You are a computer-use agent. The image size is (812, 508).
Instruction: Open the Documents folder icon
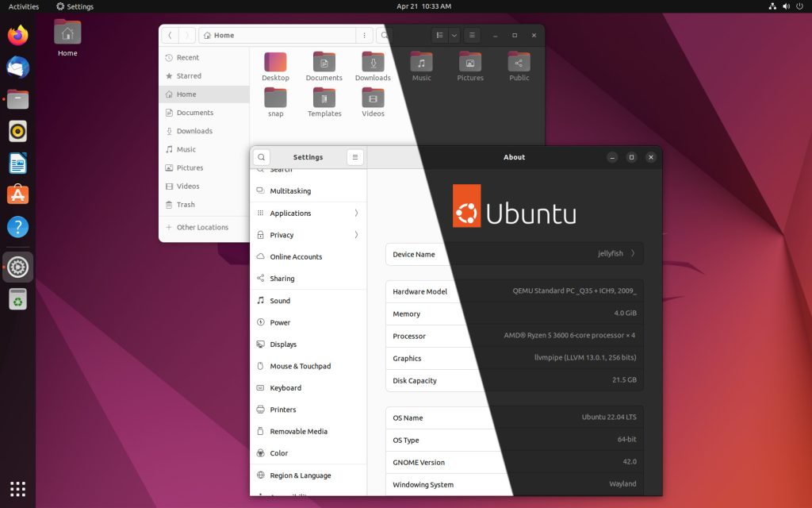[x=324, y=63]
